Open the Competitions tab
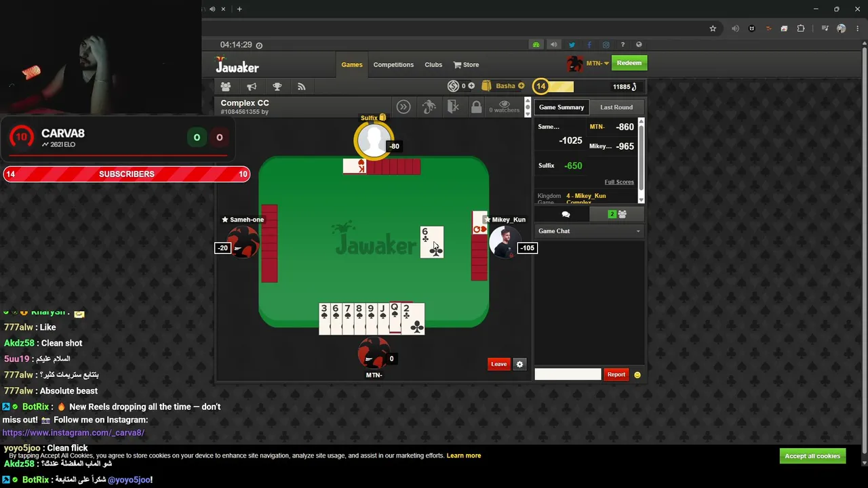The image size is (868, 488). point(393,64)
